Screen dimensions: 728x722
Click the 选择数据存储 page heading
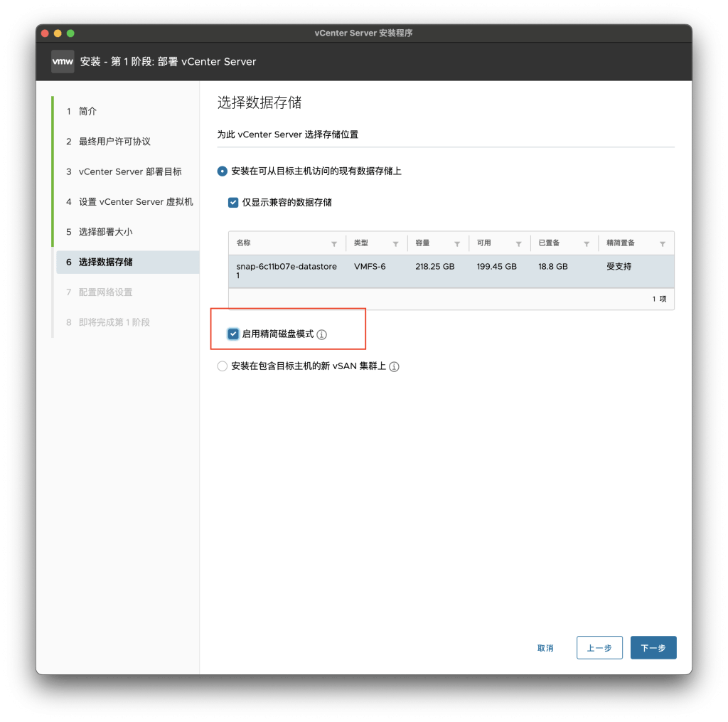point(259,102)
